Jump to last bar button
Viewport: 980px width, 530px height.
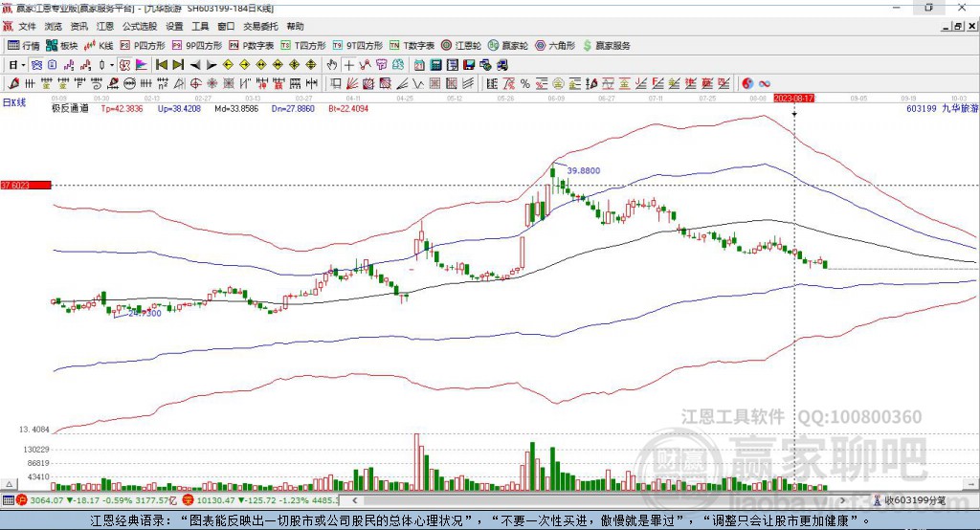(178, 65)
